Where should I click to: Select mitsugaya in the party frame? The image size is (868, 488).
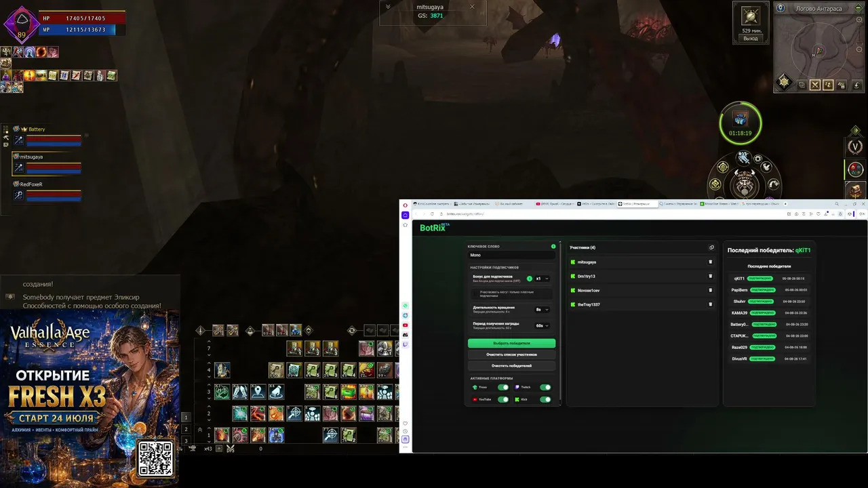click(x=47, y=163)
